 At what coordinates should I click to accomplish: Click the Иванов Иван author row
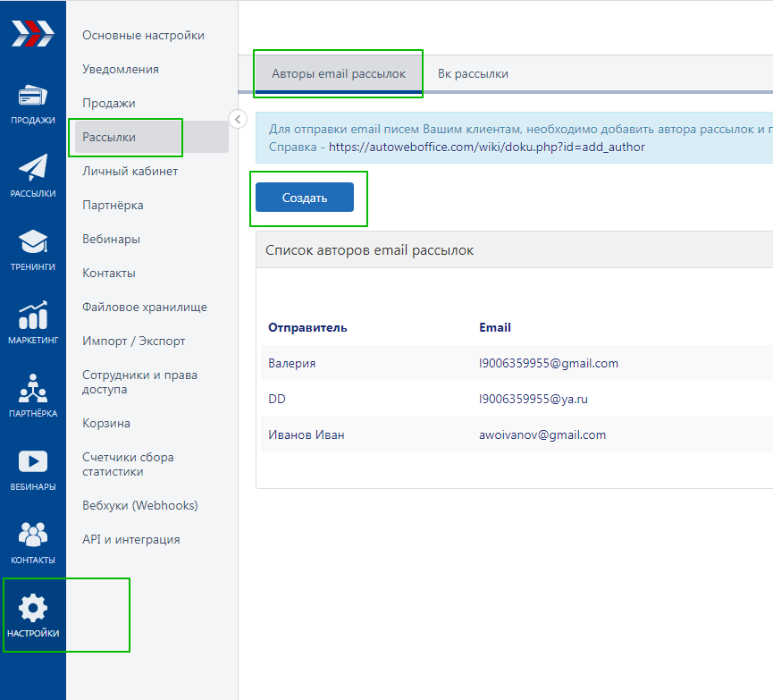(x=307, y=435)
